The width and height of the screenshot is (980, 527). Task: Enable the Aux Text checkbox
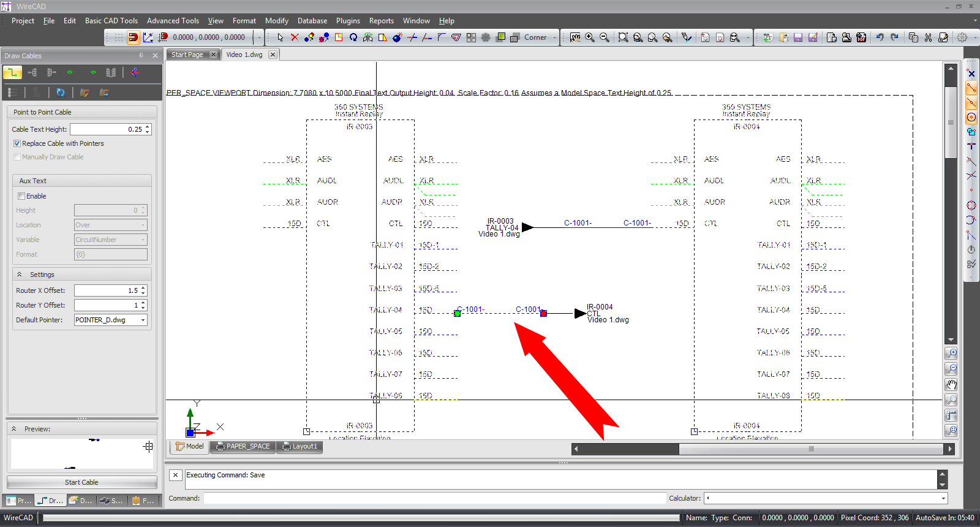[x=21, y=196]
